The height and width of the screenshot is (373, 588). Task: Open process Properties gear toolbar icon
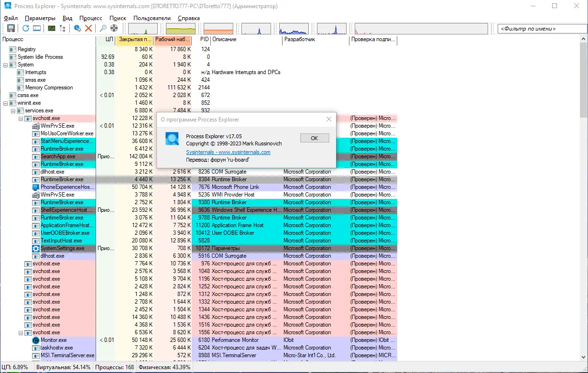point(77,28)
